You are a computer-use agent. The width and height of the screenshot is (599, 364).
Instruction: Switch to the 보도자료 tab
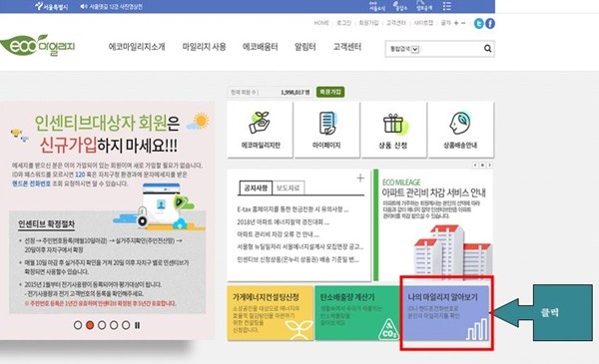[289, 187]
